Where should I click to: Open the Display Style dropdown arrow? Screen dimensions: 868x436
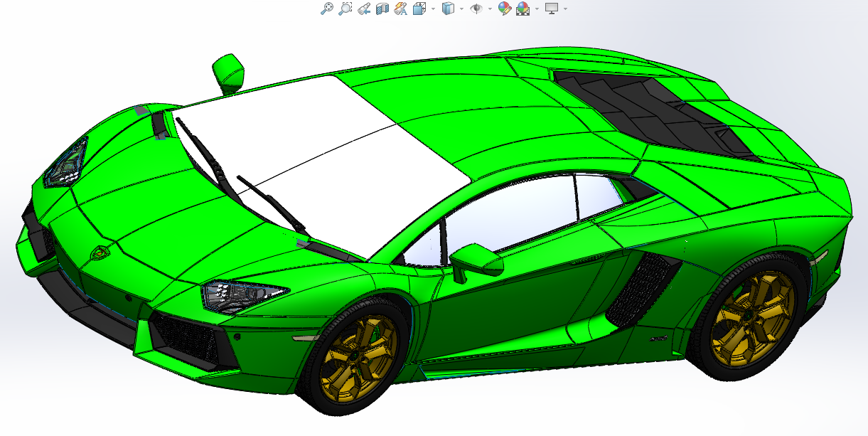pos(461,9)
